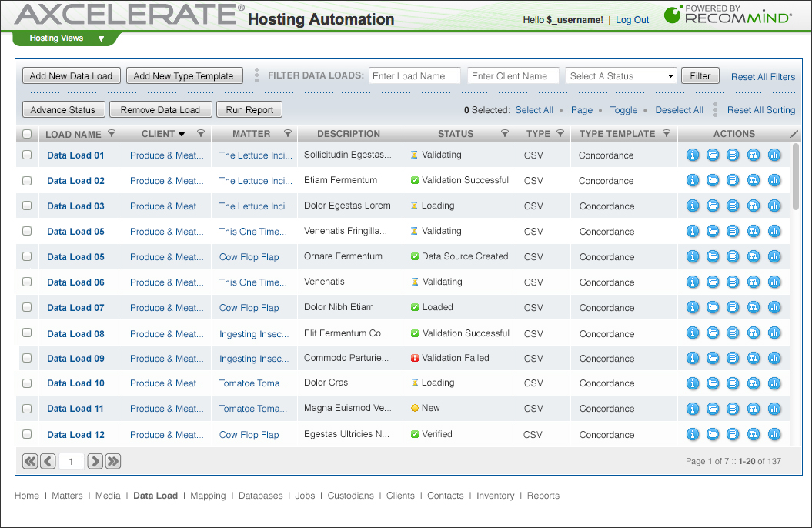Check the box for Data Load 01
The image size is (812, 528).
tap(27, 155)
